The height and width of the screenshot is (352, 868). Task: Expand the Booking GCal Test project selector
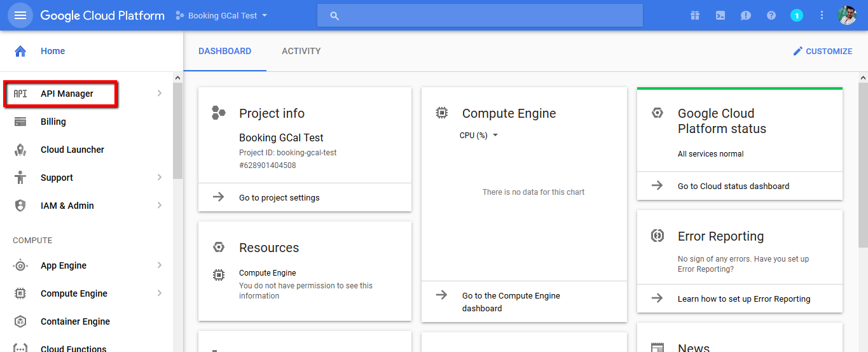[x=221, y=15]
